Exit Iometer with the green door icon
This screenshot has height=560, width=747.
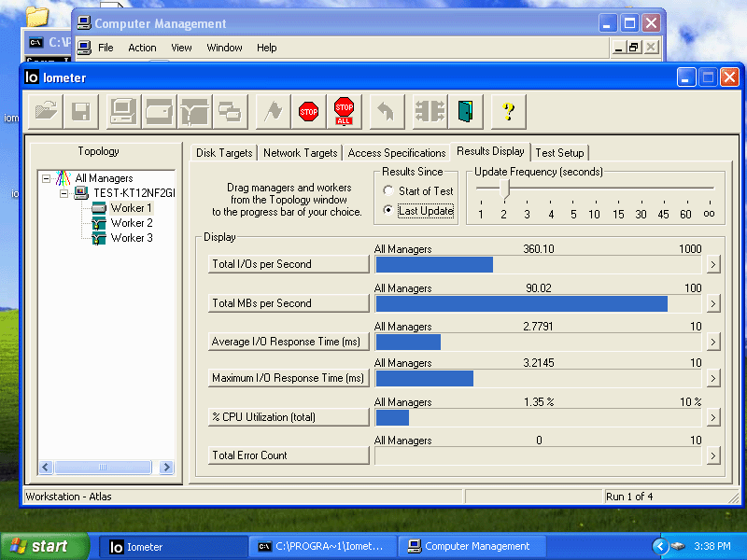click(465, 112)
